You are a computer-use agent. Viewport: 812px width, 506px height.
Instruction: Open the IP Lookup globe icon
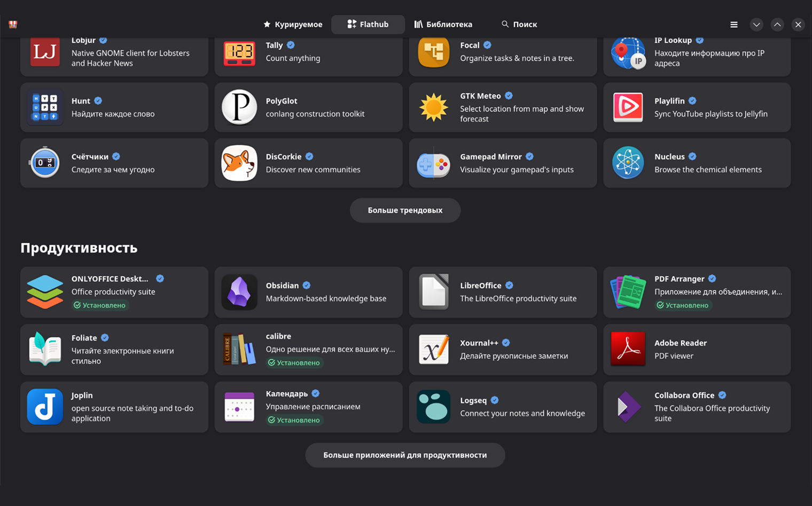pyautogui.click(x=628, y=53)
